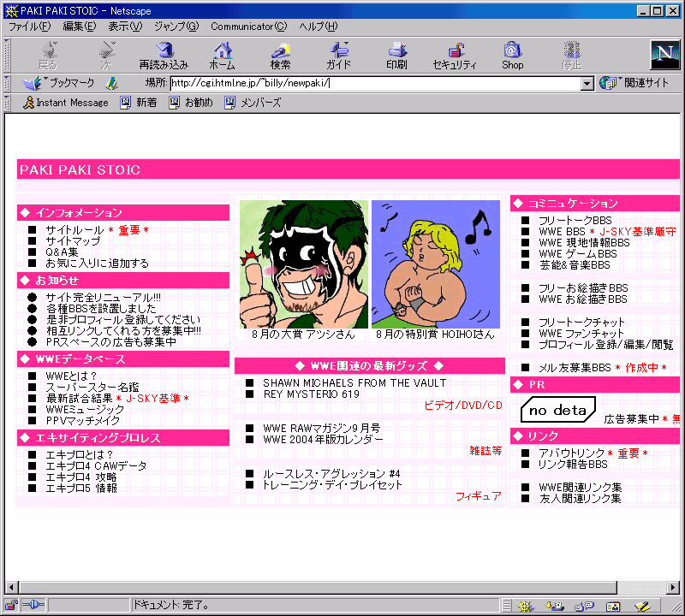Open the ファイル(F) menu
The width and height of the screenshot is (685, 616).
pyautogui.click(x=30, y=27)
